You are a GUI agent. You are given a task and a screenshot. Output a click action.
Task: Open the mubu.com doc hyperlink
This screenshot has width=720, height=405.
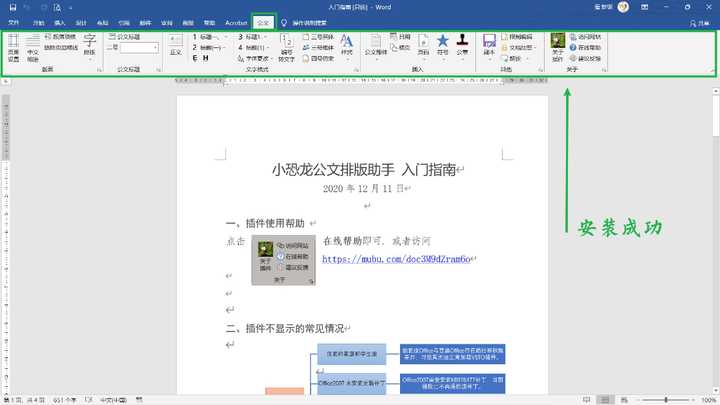(x=396, y=259)
